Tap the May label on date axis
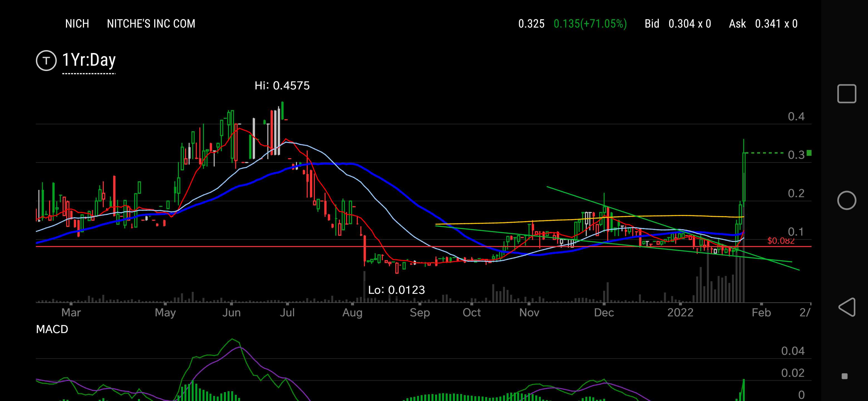Image resolution: width=868 pixels, height=401 pixels. [x=165, y=313]
